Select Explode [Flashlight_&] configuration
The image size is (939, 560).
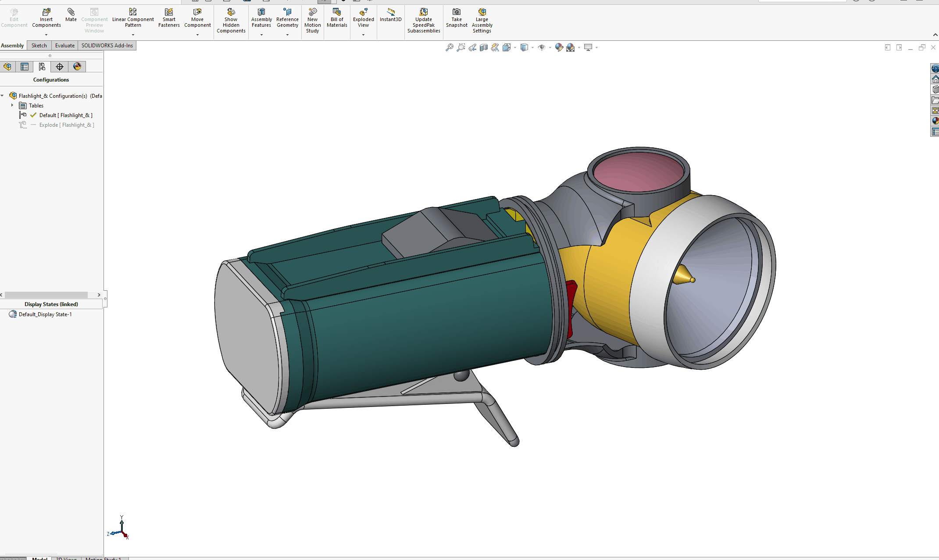click(x=67, y=125)
